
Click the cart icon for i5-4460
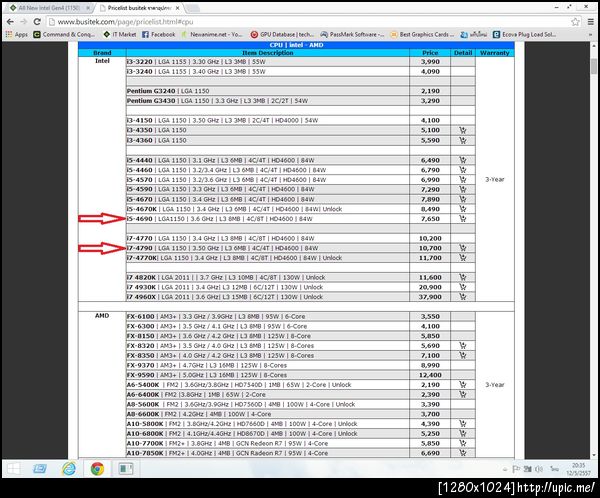[x=463, y=170]
